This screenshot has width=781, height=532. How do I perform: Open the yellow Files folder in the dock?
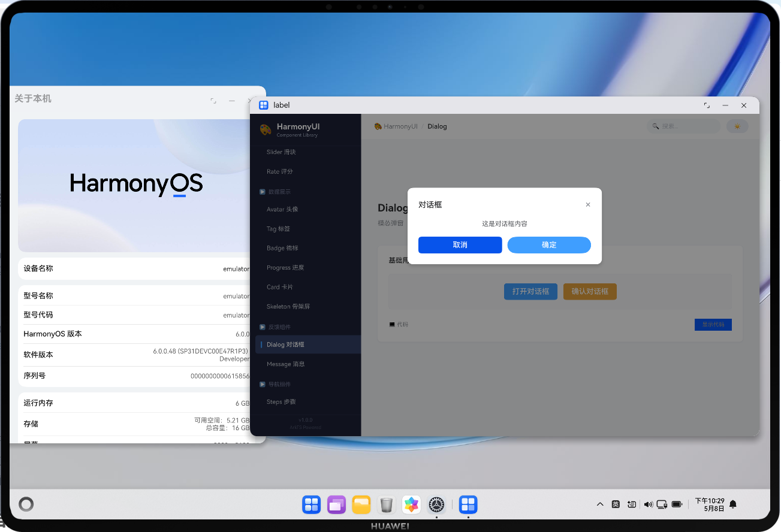click(x=361, y=505)
